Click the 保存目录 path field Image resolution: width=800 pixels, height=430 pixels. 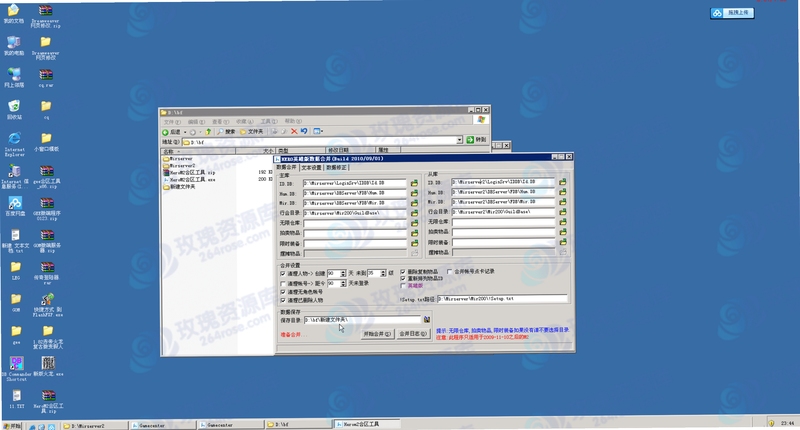[x=362, y=319]
